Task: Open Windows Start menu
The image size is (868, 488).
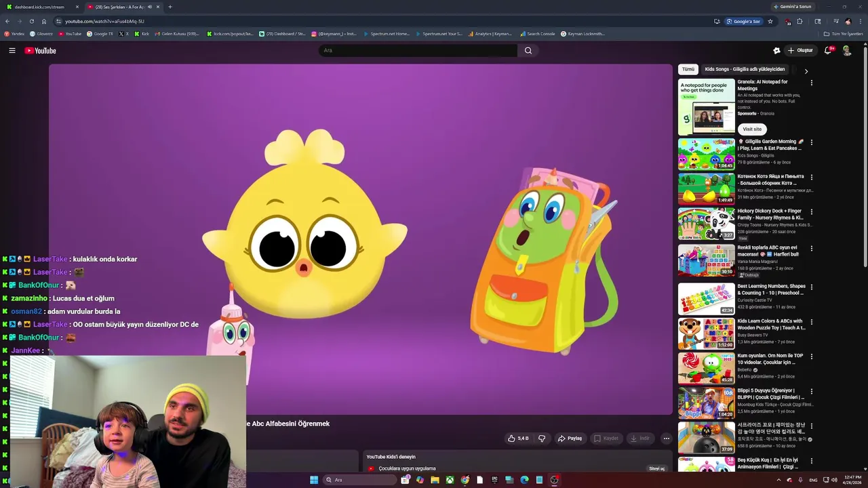Action: pos(314,480)
